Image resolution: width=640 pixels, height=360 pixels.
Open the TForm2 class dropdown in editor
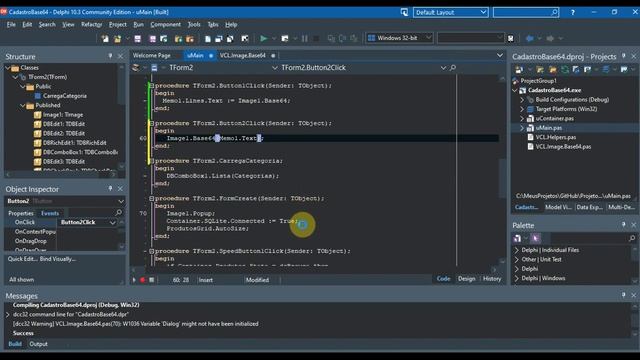coord(275,68)
